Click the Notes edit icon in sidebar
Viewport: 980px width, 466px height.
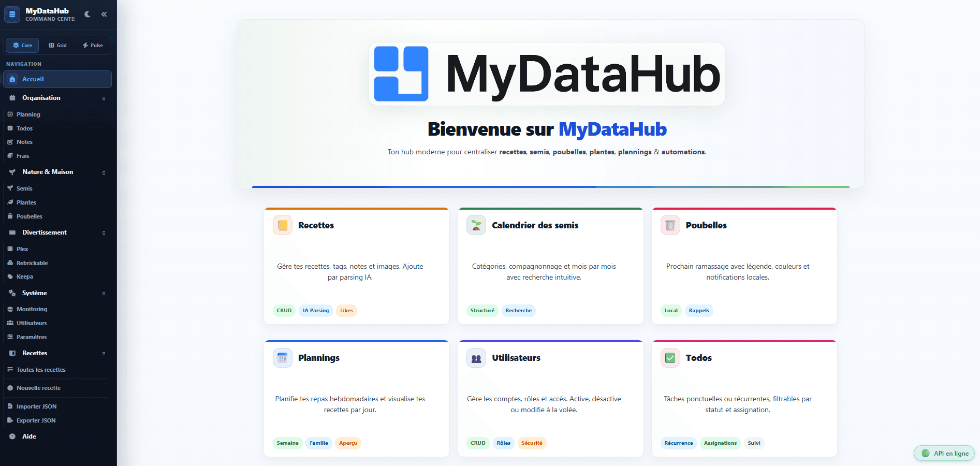10,142
